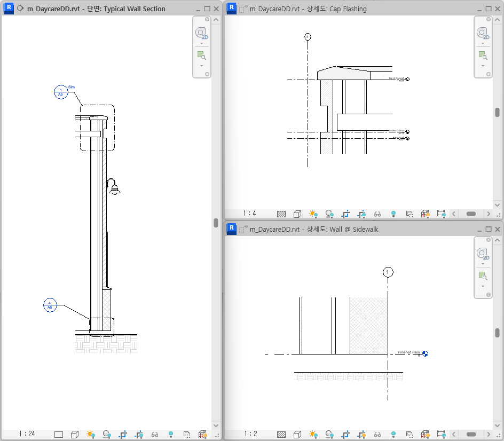Open Visual Style cube in Cap Flashing view

[x=297, y=214]
